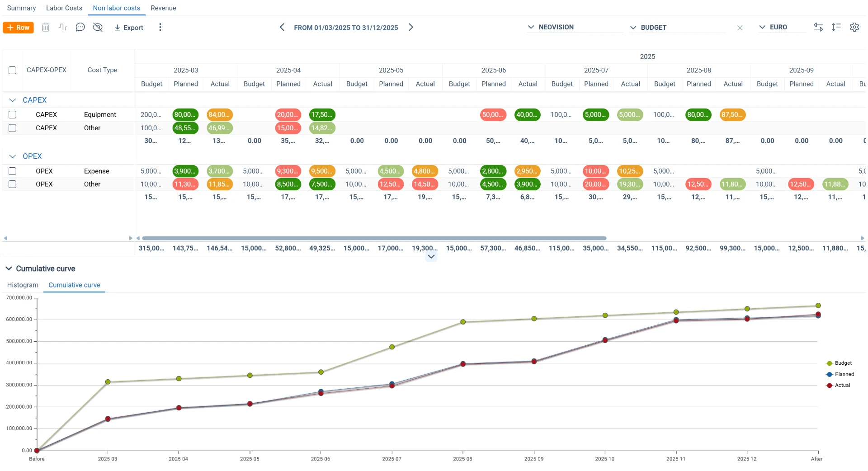Screen dimensions: 868x471
Task: Click the right scroll arrow of the months grid
Action: (862, 238)
